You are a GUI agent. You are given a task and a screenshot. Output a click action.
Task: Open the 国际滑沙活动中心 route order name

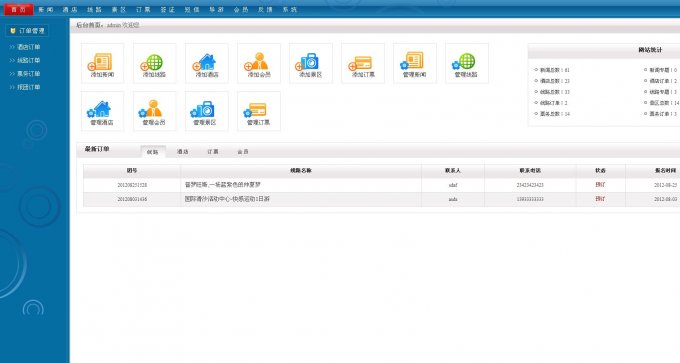coord(227,199)
